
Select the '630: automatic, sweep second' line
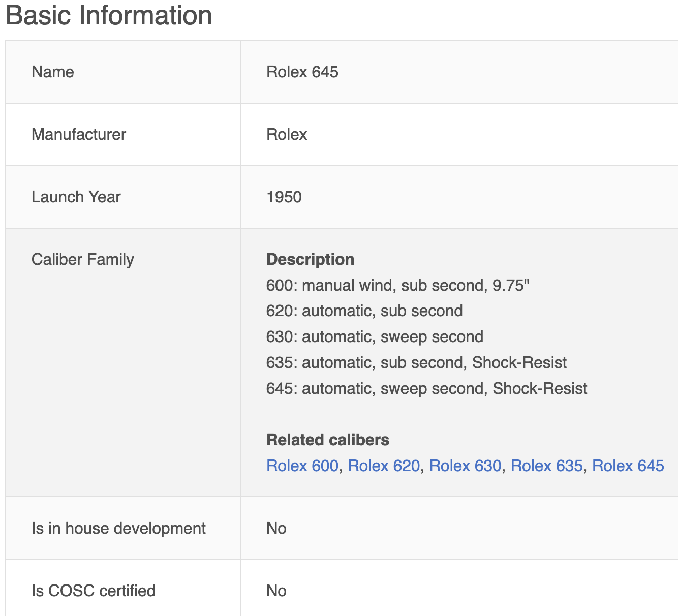pyautogui.click(x=375, y=336)
